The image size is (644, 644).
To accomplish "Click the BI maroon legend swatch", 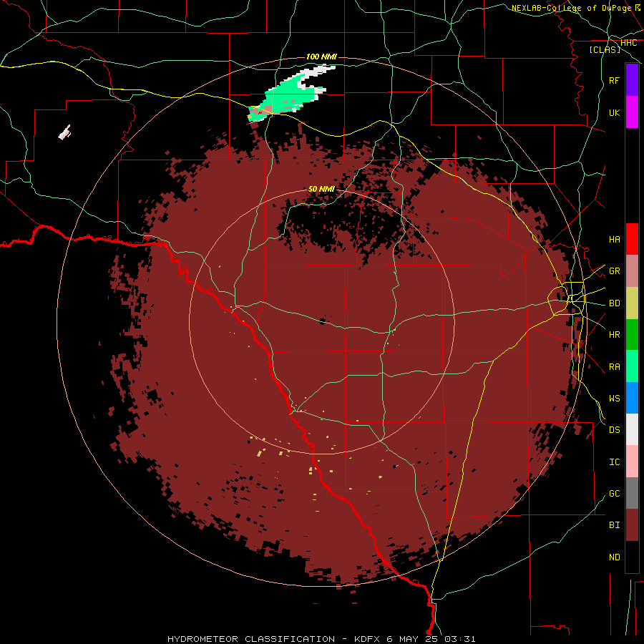I will 632,525.
